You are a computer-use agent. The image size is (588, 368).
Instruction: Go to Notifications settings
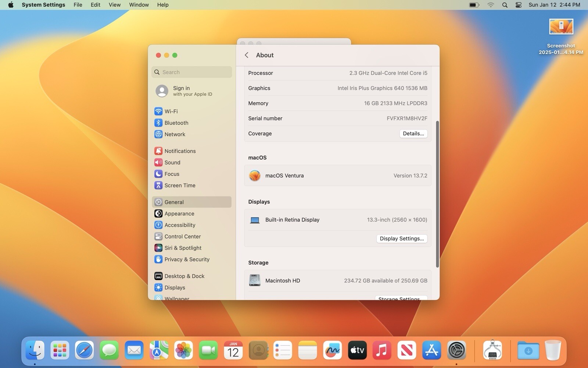coord(180,151)
